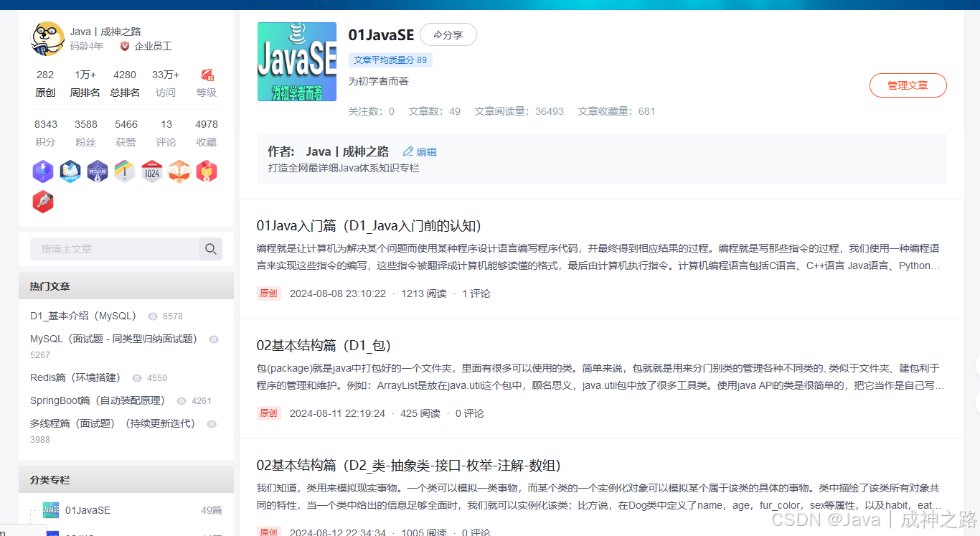Open the dark purple pen-nib badge
980x536 pixels.
[98, 171]
